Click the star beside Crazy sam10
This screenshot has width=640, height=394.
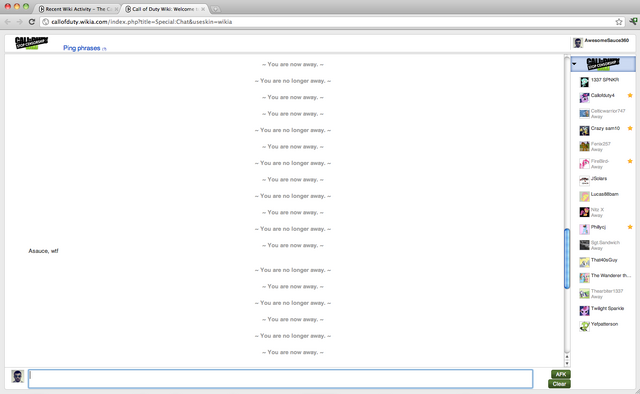(x=630, y=128)
